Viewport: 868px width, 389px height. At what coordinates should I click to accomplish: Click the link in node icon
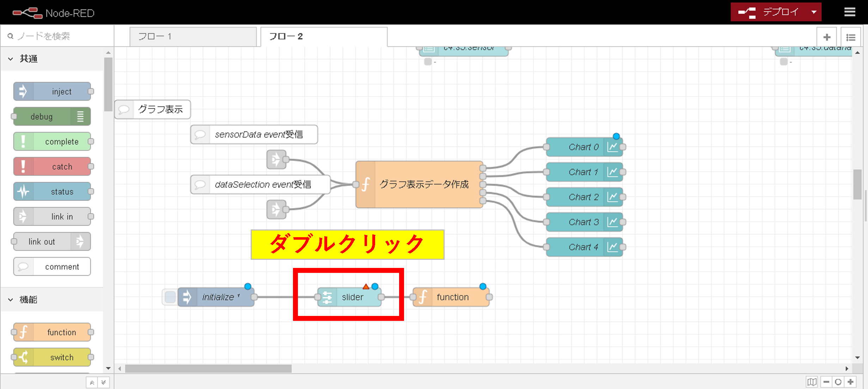click(x=23, y=216)
